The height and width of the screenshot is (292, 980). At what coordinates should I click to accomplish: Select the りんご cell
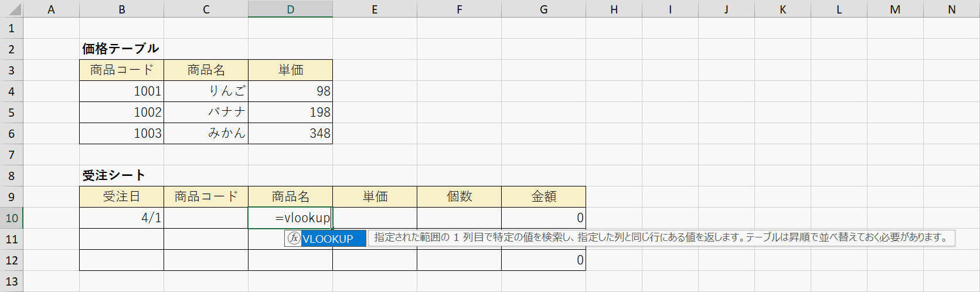click(x=206, y=91)
